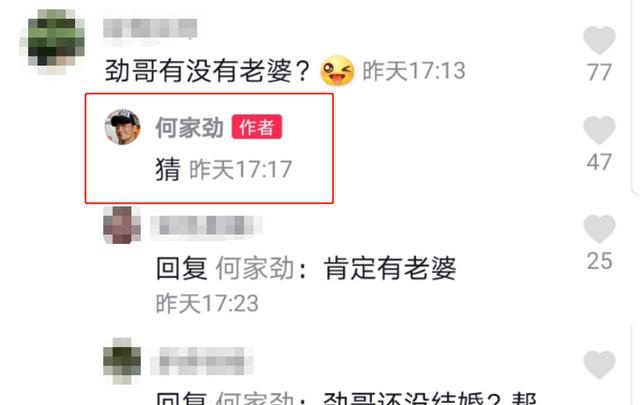Click blurred username above 肯定有老婆 reply
Image resolution: width=640 pixels, height=405 pixels.
pos(207,225)
